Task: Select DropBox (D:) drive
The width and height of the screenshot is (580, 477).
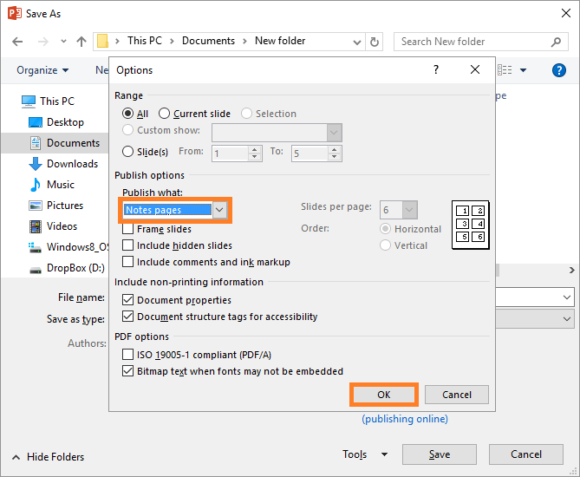Action: (67, 268)
